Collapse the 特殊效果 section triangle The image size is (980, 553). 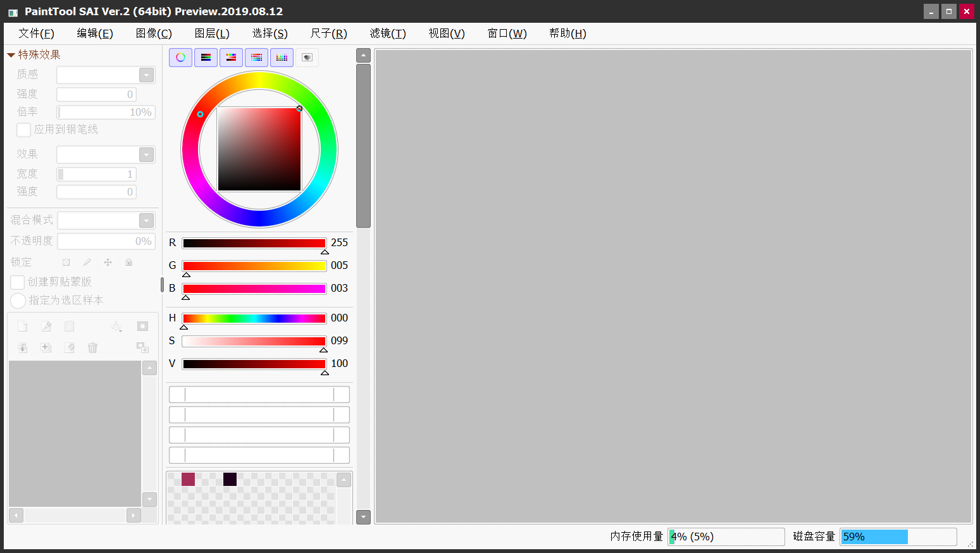[11, 55]
